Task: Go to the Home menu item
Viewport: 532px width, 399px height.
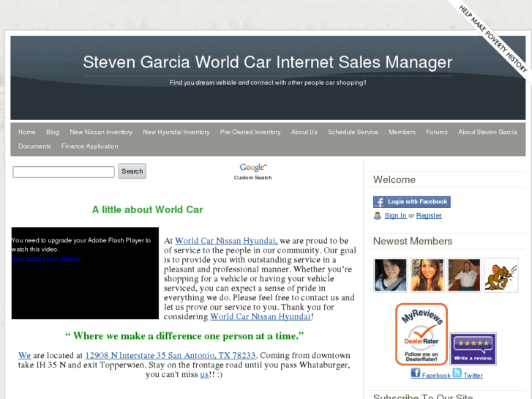Action: point(27,132)
